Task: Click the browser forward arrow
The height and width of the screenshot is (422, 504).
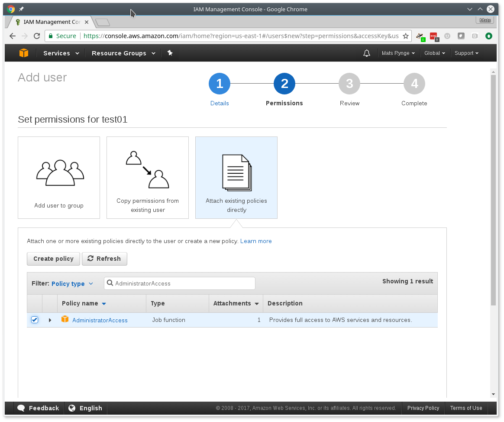Action: tap(25, 36)
